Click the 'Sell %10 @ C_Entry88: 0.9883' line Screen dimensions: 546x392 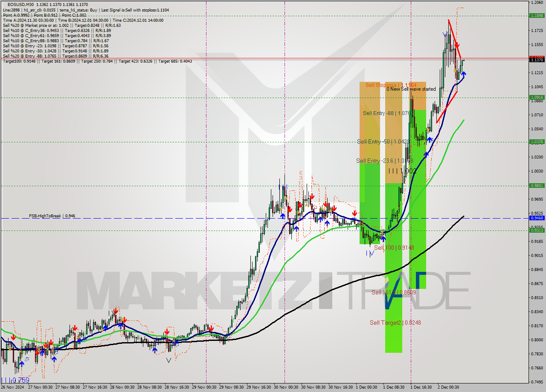[x=55, y=40]
